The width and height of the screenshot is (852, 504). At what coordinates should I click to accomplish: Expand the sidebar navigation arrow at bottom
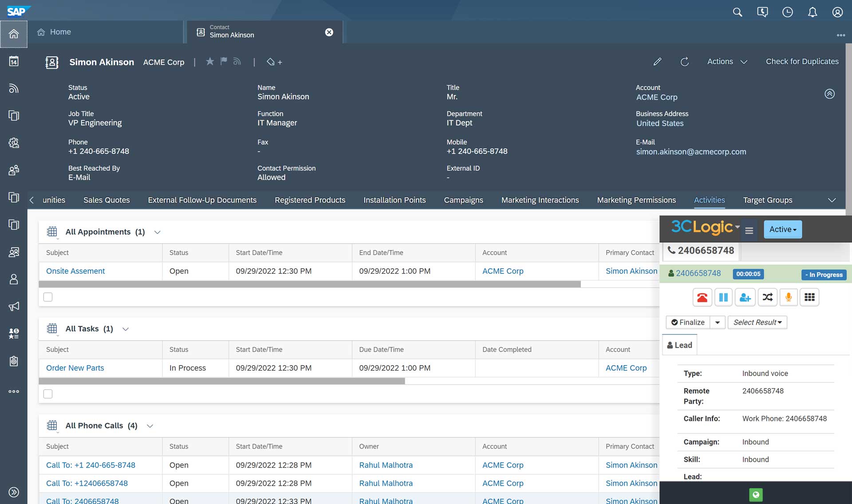14,492
